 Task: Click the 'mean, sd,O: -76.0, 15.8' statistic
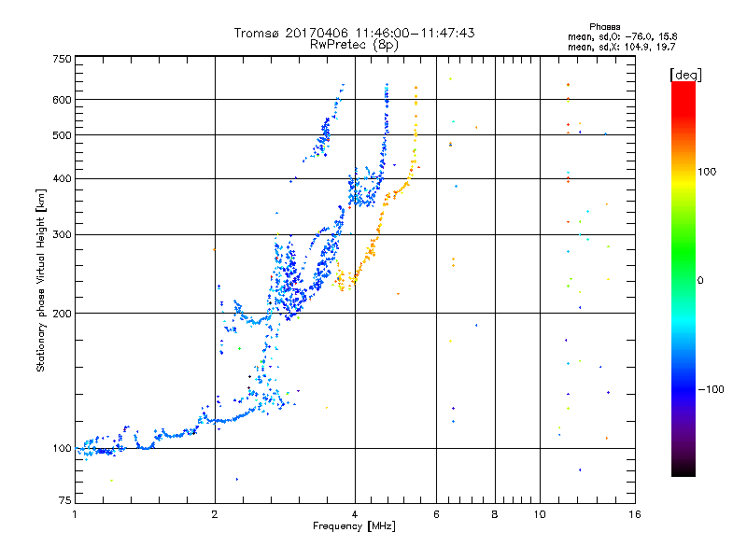(x=622, y=36)
